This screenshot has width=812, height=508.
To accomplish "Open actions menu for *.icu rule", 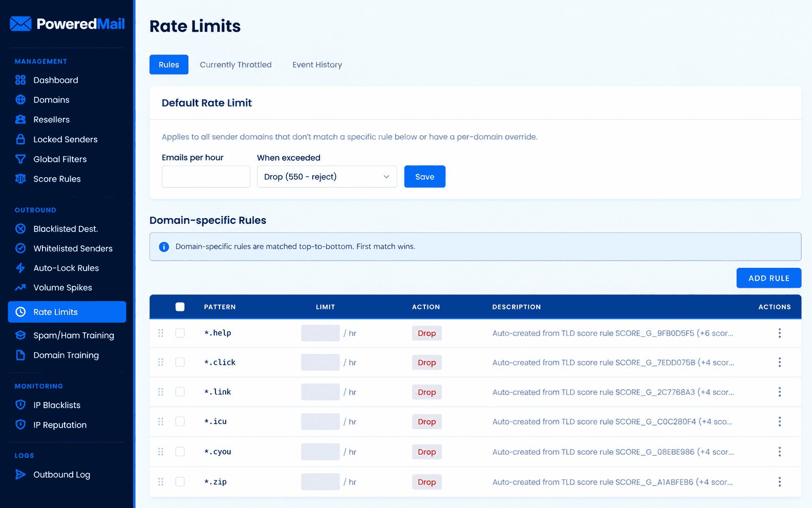I will pyautogui.click(x=780, y=421).
